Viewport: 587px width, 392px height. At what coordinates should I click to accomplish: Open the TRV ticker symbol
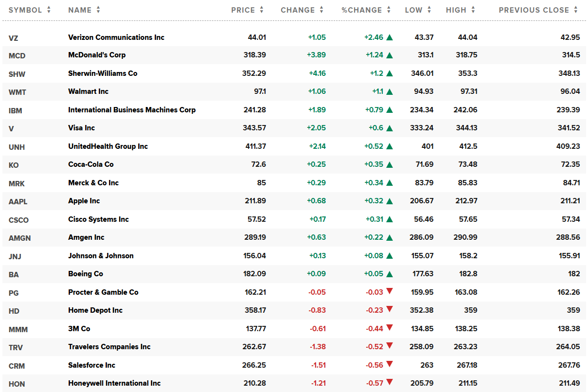click(16, 347)
